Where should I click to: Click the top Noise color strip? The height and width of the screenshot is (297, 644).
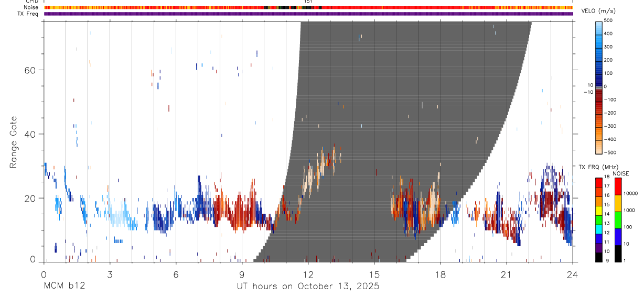(308, 7)
